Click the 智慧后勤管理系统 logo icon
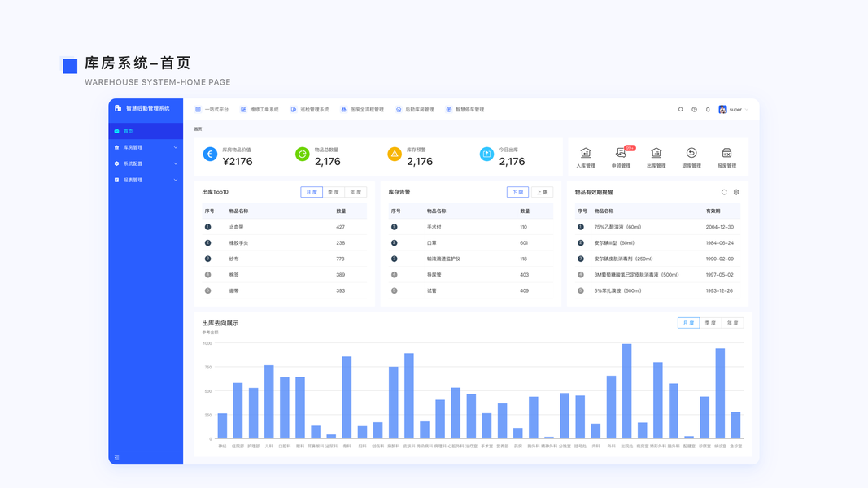The width and height of the screenshot is (868, 488). (x=118, y=108)
